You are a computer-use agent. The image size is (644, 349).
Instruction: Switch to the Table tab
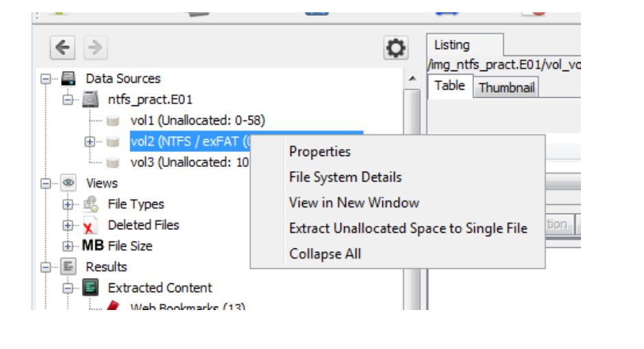449,86
